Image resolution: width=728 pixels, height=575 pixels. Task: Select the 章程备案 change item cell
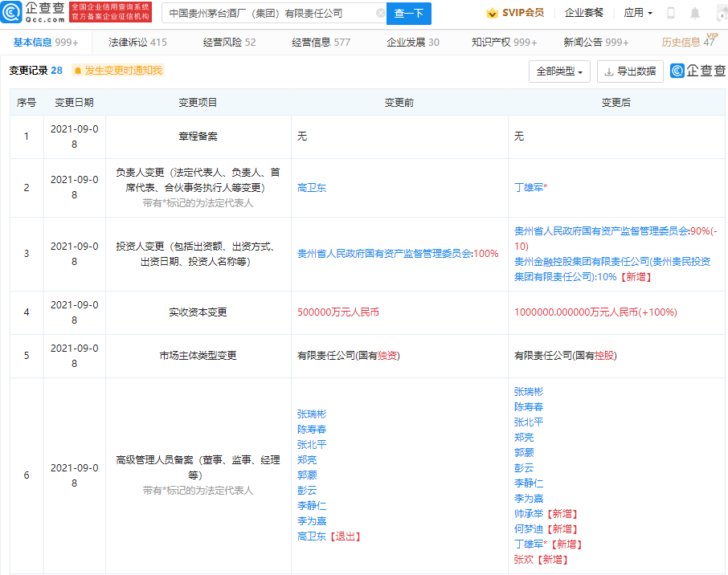coord(198,137)
